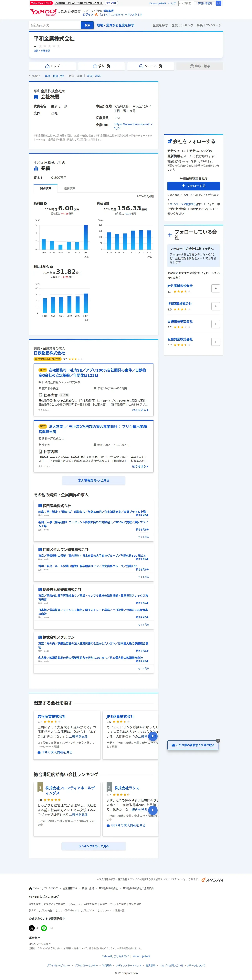Open マイページ in header
This screenshot has height=980, width=252.
pyautogui.click(x=214, y=25)
